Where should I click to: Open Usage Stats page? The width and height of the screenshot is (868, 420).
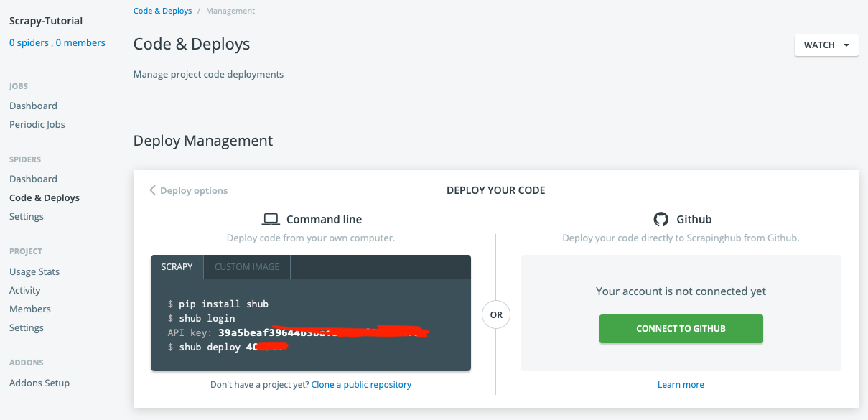(x=34, y=271)
